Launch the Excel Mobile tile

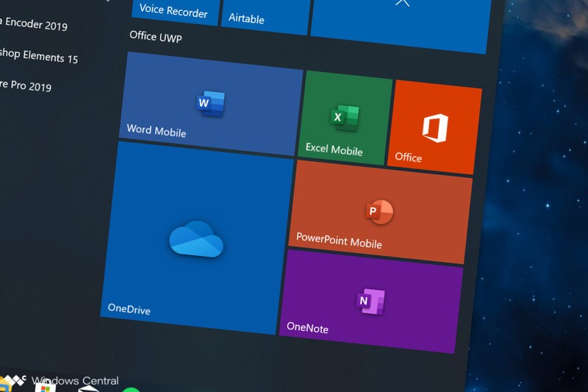pyautogui.click(x=345, y=118)
